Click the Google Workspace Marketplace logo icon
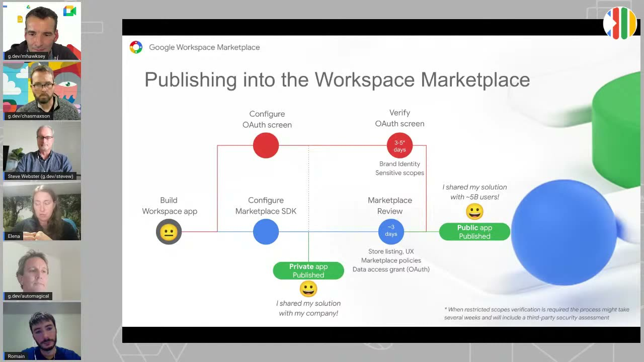The image size is (644, 362). (136, 47)
